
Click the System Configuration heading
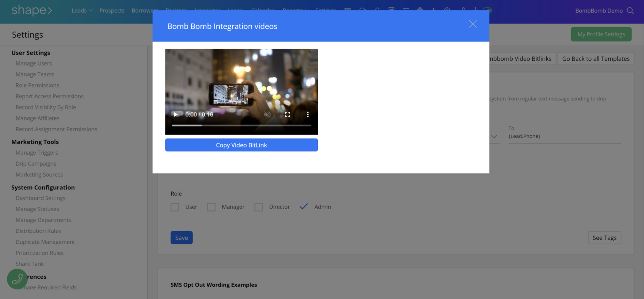[43, 188]
